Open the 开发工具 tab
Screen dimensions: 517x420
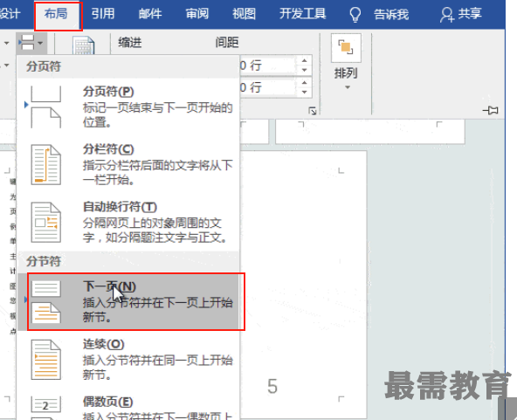pos(303,14)
